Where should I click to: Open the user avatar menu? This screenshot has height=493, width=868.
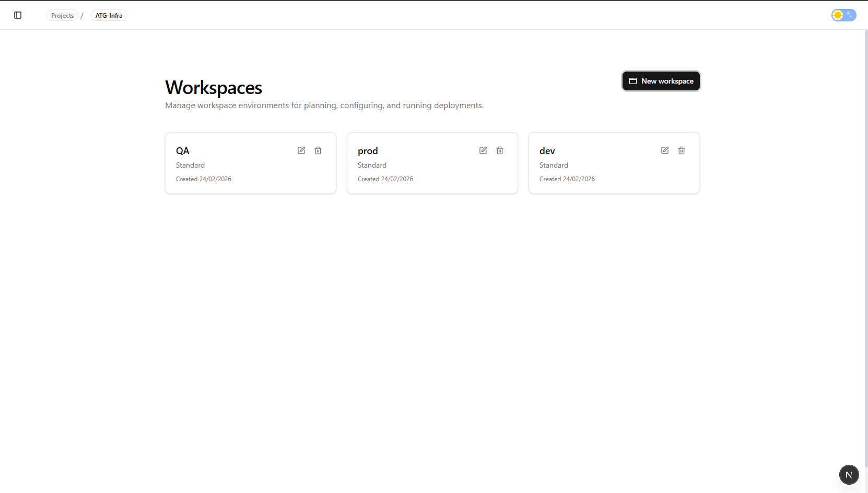point(849,475)
